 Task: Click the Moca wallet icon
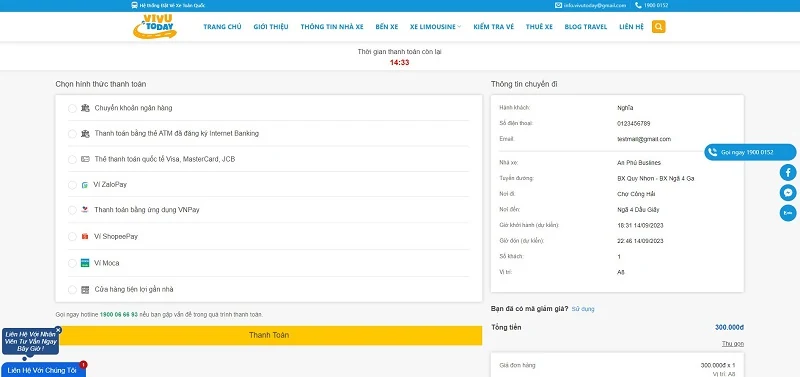point(85,263)
